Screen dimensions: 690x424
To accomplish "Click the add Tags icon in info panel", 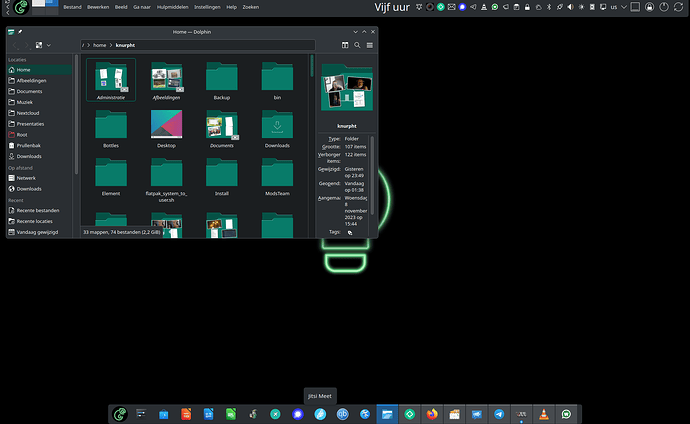I will pyautogui.click(x=350, y=233).
